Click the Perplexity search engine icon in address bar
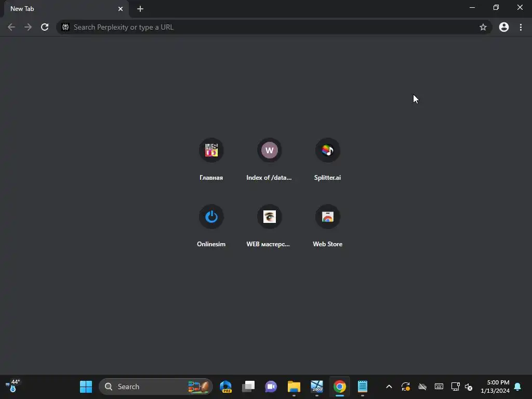 pyautogui.click(x=65, y=27)
